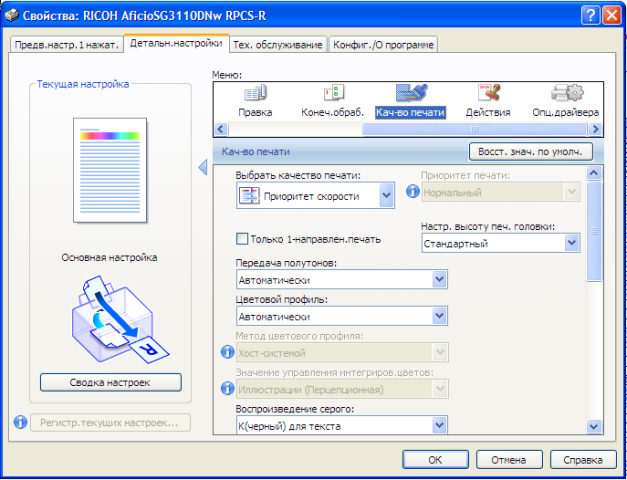Click info icon next to Регистр.текущих настроек
The image size is (627, 480).
pos(20,422)
